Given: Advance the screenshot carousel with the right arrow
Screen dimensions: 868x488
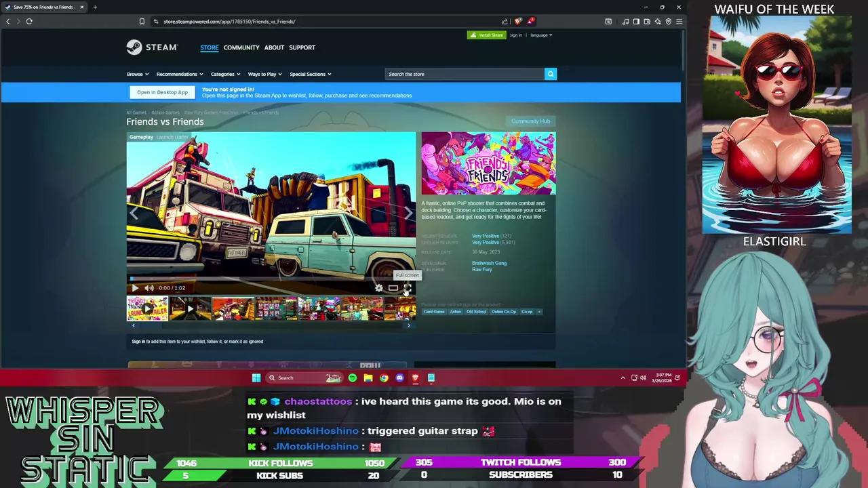Looking at the screenshot, I should coord(408,325).
